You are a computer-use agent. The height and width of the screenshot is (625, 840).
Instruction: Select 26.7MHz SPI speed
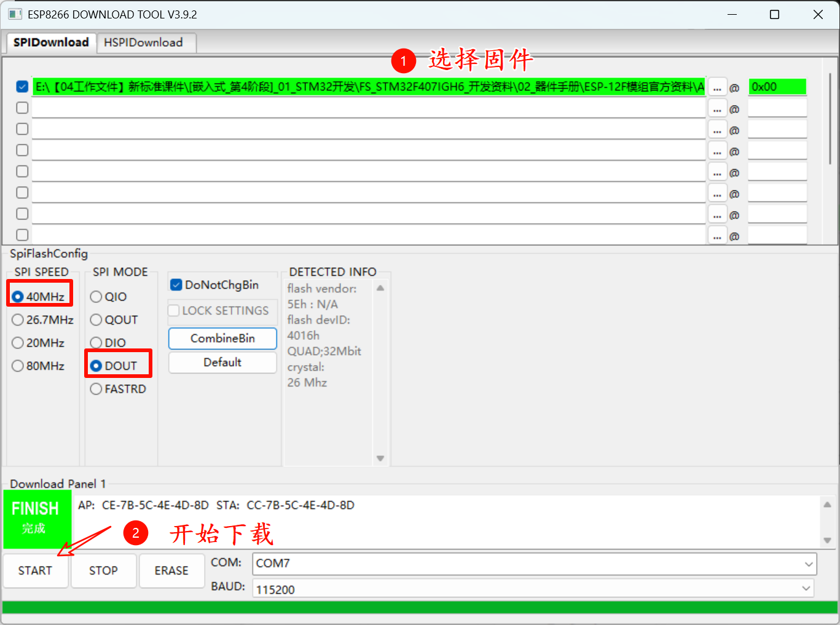click(43, 320)
